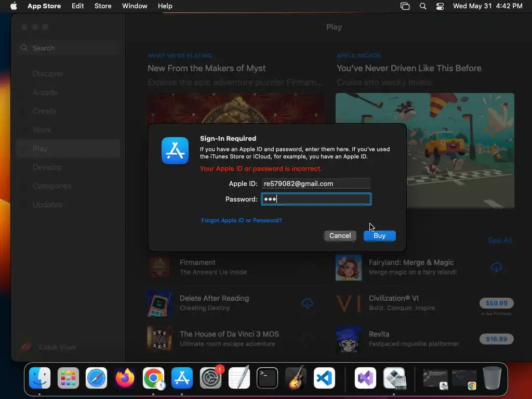The height and width of the screenshot is (399, 532).
Task: Open the Trash in the Dock
Action: tap(492, 378)
